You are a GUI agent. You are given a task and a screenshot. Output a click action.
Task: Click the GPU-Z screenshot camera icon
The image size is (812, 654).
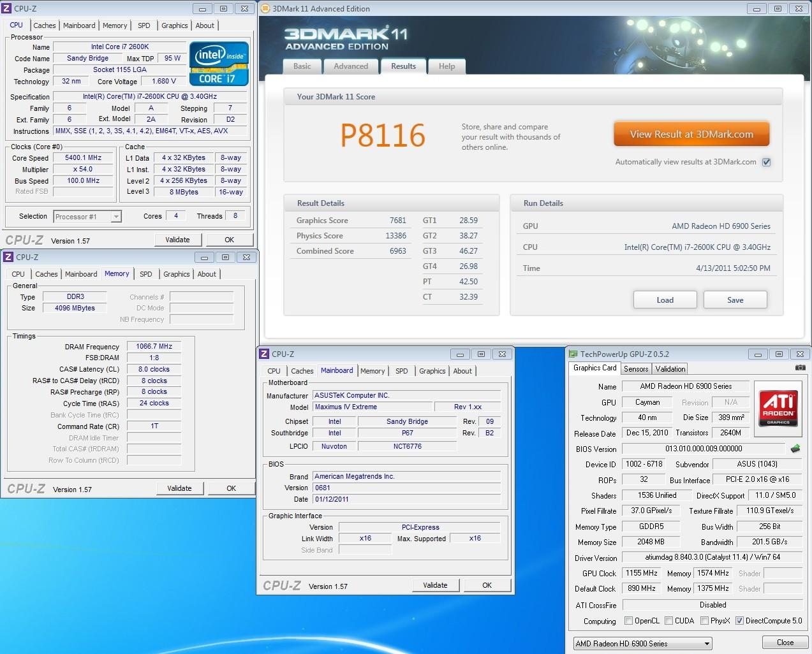(801, 368)
